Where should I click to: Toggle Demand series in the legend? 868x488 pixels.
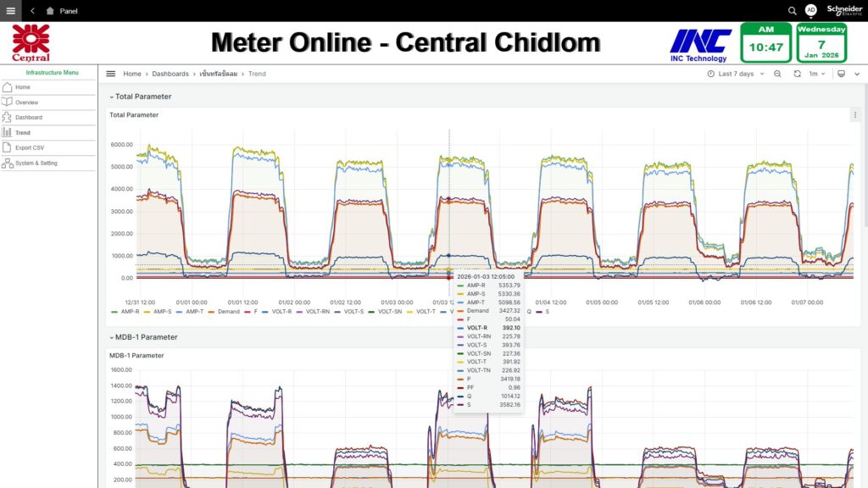[229, 312]
